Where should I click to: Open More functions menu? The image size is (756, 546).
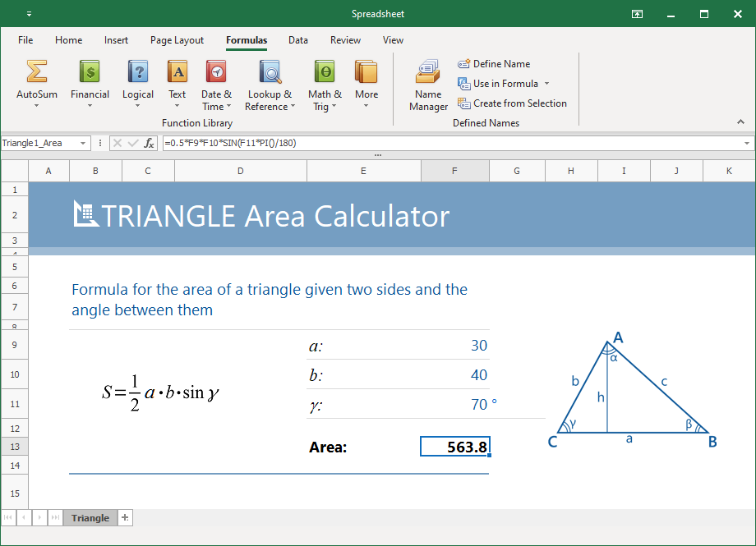pos(366,72)
